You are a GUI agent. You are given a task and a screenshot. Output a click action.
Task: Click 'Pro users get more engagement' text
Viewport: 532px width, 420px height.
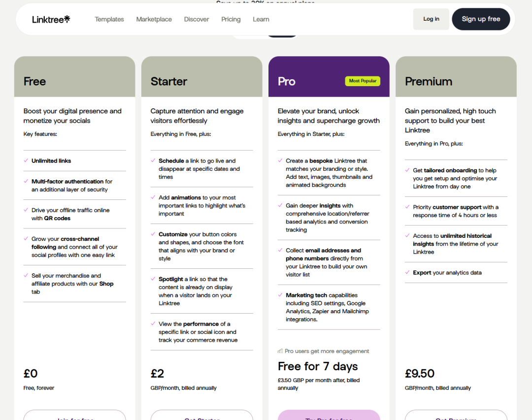tap(327, 351)
